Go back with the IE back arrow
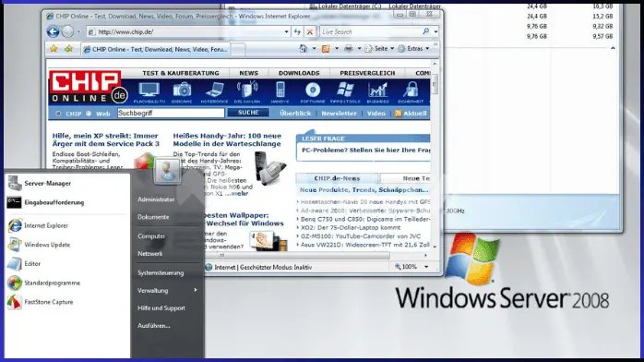The width and height of the screenshot is (644, 362). [x=53, y=31]
